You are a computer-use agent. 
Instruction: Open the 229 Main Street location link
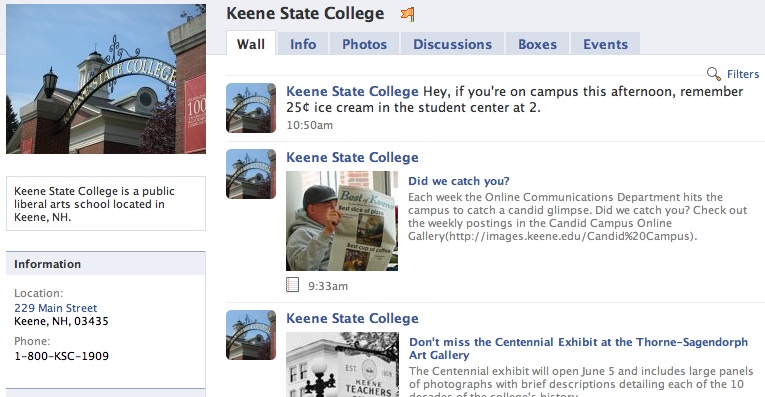[x=56, y=308]
